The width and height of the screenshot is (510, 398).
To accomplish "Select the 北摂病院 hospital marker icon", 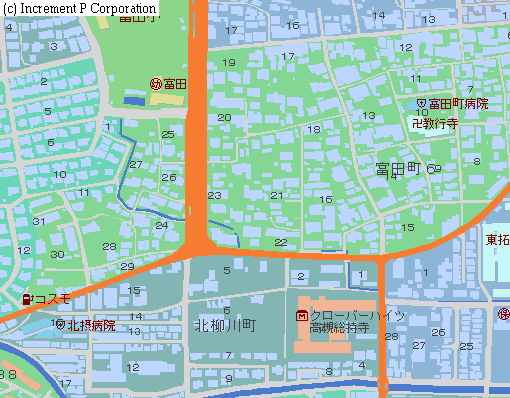I will click(61, 324).
